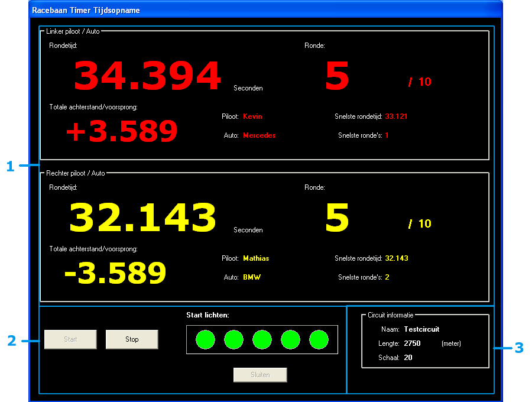The image size is (532, 402).
Task: Click the middle green start light
Action: [x=262, y=339]
